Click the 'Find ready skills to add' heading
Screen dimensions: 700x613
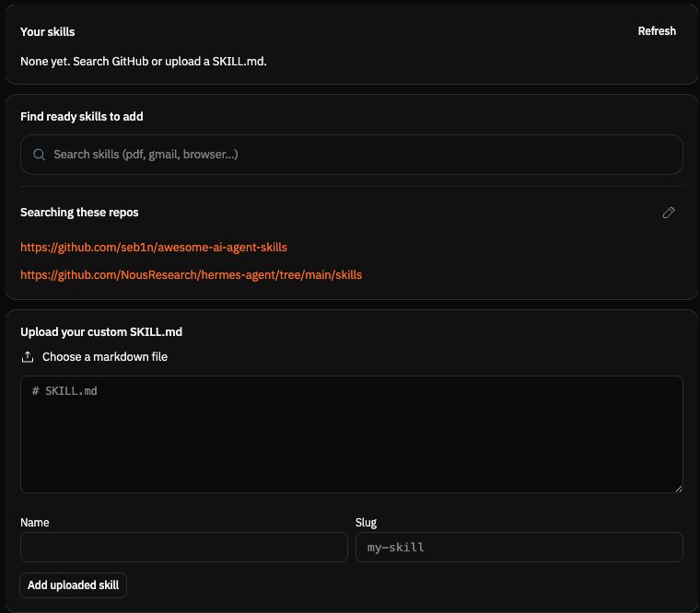click(82, 117)
